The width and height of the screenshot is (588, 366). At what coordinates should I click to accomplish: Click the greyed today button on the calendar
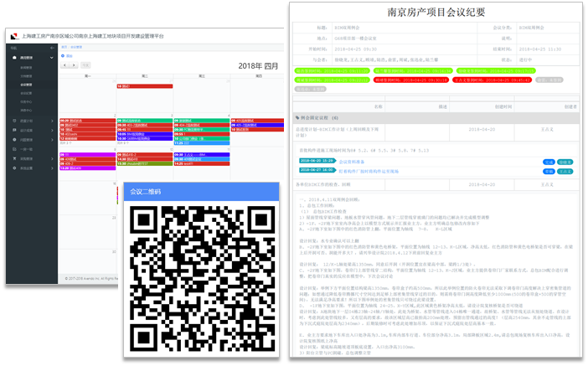(x=85, y=65)
